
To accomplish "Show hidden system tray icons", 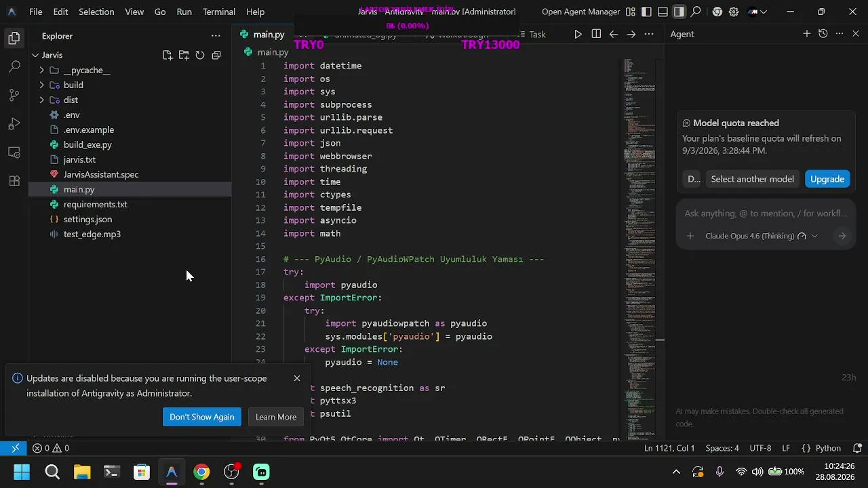I will click(676, 472).
